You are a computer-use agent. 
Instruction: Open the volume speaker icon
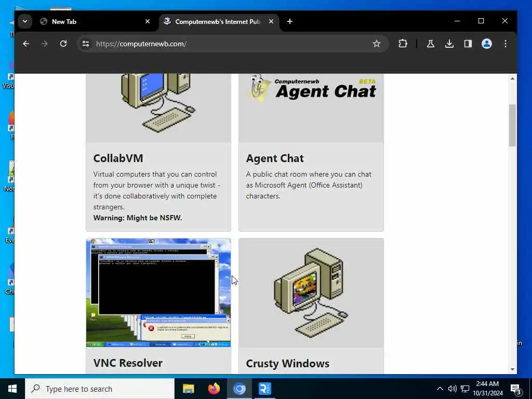pyautogui.click(x=453, y=389)
